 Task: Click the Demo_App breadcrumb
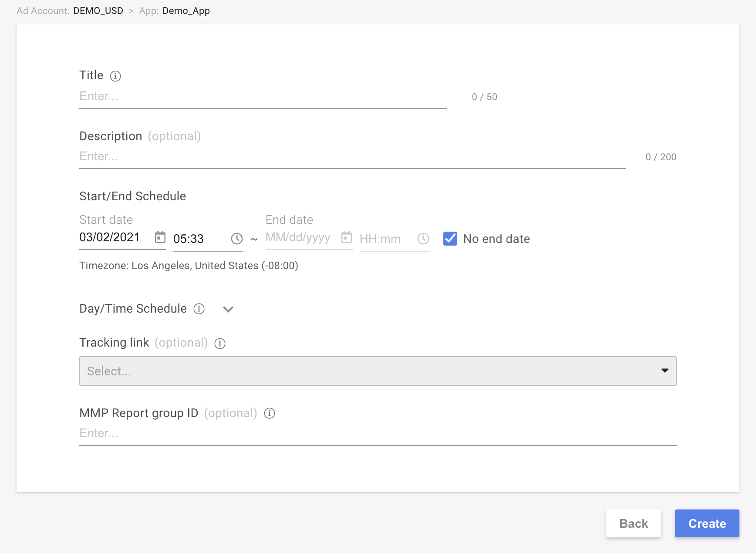[x=186, y=11]
